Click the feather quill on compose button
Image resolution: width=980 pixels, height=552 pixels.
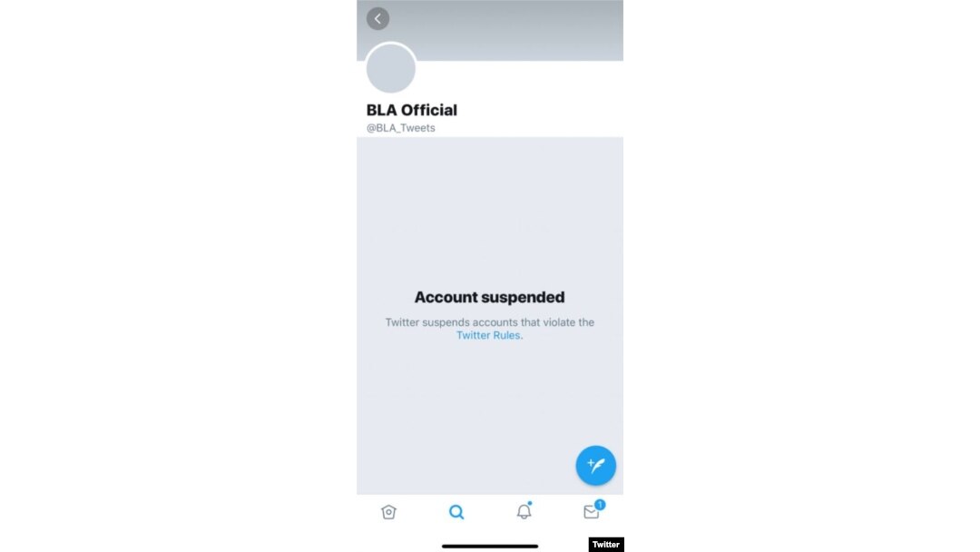598,467
